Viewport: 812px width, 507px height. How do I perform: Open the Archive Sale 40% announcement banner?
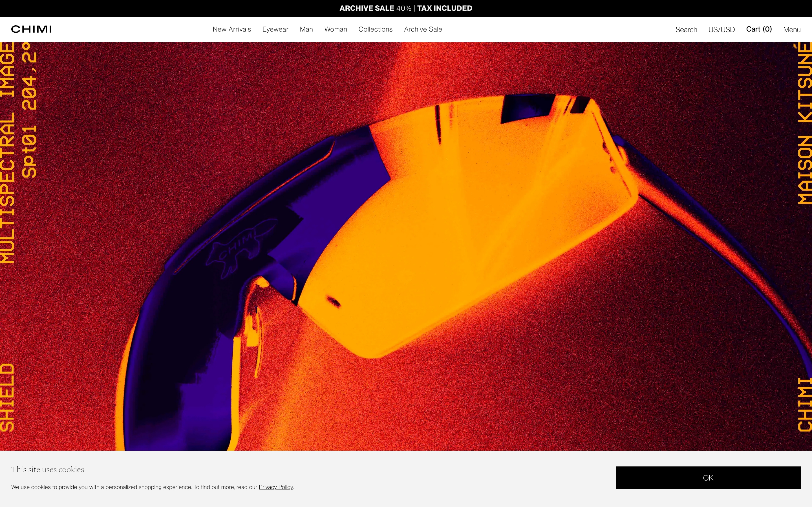tap(406, 8)
